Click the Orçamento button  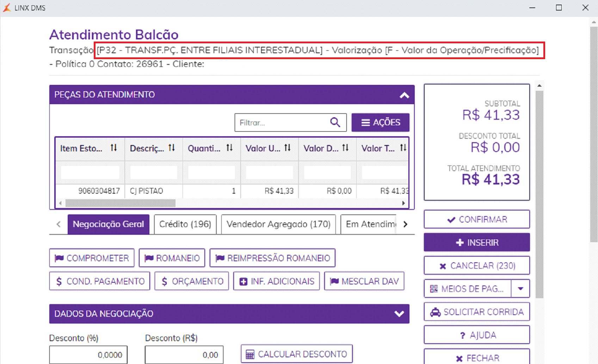pyautogui.click(x=192, y=281)
